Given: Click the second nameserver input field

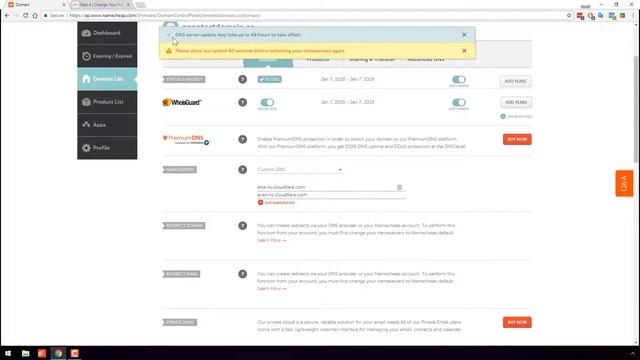Looking at the screenshot, I should (x=331, y=195).
